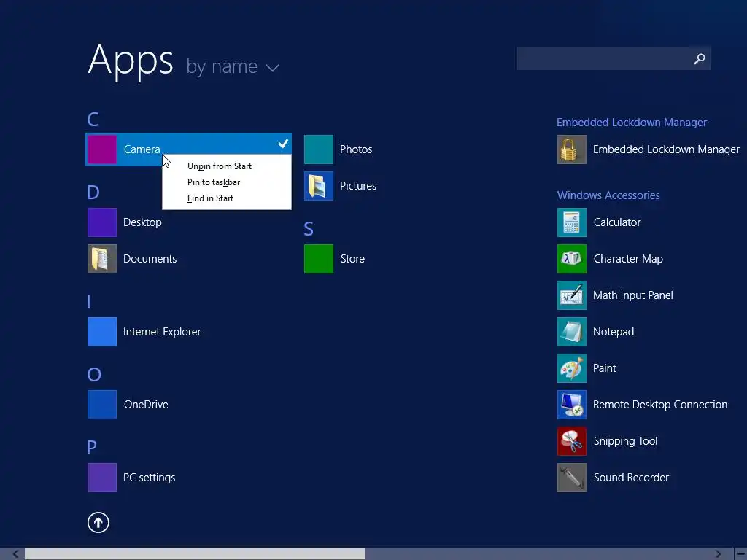Image resolution: width=747 pixels, height=560 pixels.
Task: Click the horizontal scrollbar thumb
Action: click(195, 554)
